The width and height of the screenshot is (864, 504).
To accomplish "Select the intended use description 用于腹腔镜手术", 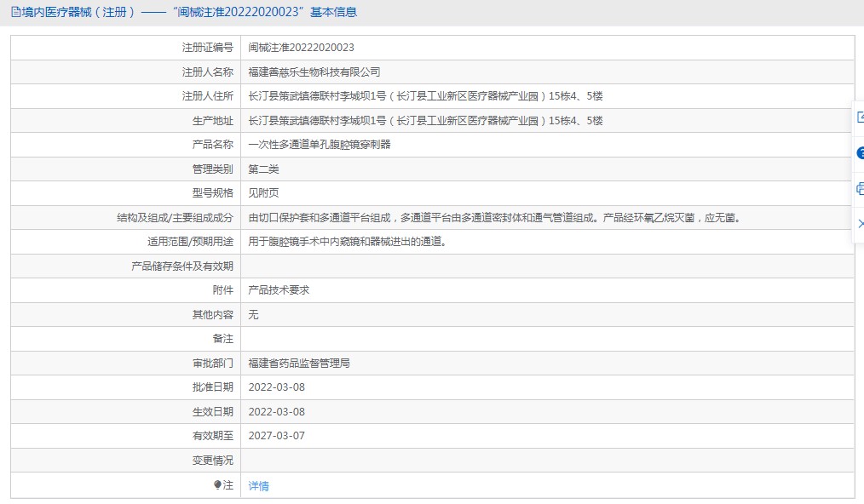I will pyautogui.click(x=348, y=241).
